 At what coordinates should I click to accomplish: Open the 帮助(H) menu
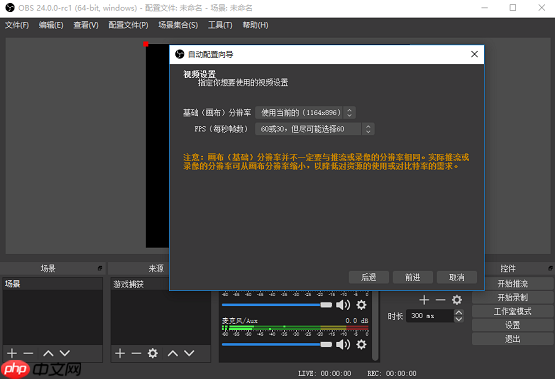point(255,25)
